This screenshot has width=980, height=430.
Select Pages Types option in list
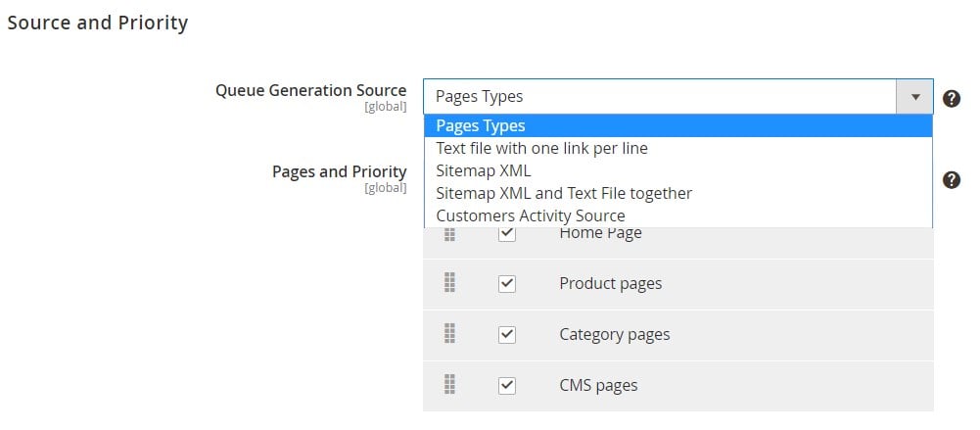pos(678,125)
